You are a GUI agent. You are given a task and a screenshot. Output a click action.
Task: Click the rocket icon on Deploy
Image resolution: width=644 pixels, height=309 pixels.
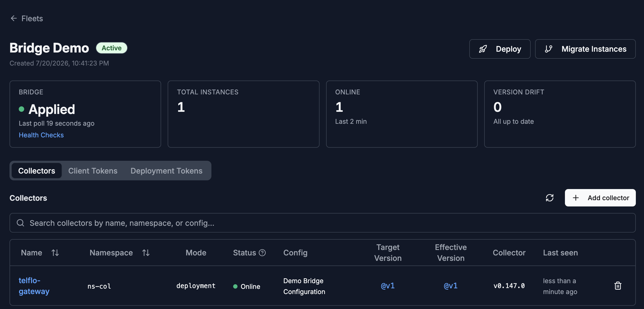click(x=483, y=49)
